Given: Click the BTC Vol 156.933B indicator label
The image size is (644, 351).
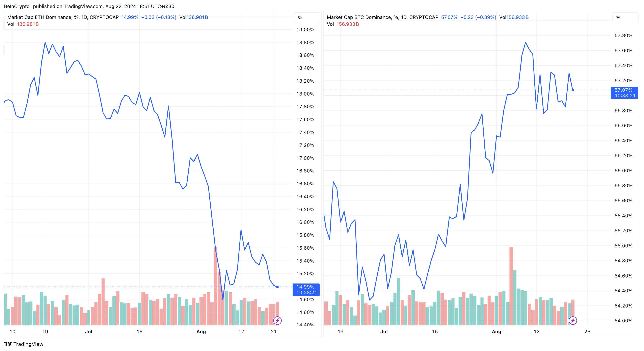Looking at the screenshot, I should coord(343,24).
